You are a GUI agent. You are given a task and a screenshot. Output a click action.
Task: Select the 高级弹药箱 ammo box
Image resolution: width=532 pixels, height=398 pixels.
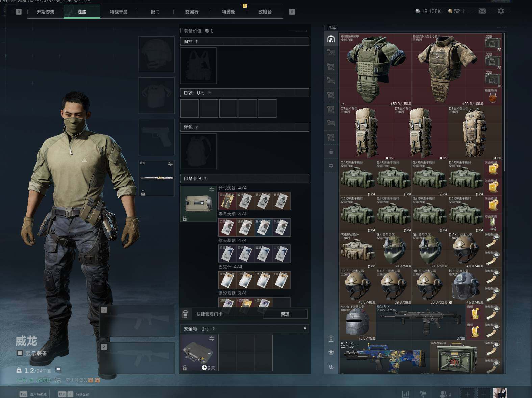coord(457,357)
